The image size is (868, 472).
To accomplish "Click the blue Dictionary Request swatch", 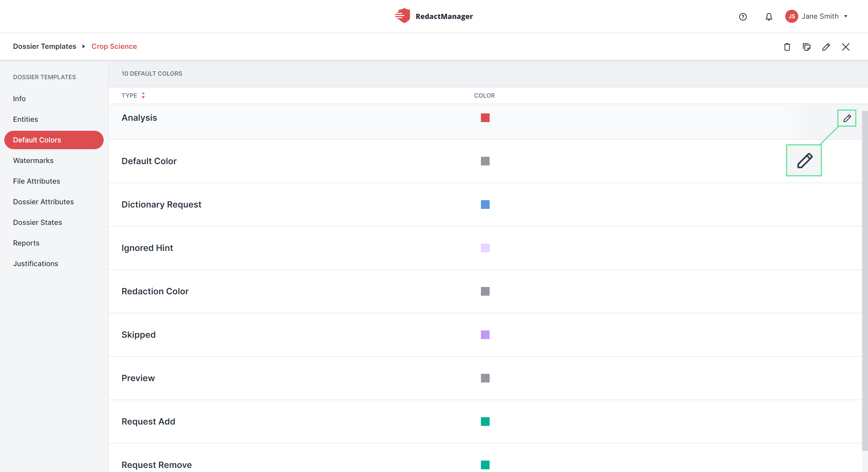I will pyautogui.click(x=485, y=205).
